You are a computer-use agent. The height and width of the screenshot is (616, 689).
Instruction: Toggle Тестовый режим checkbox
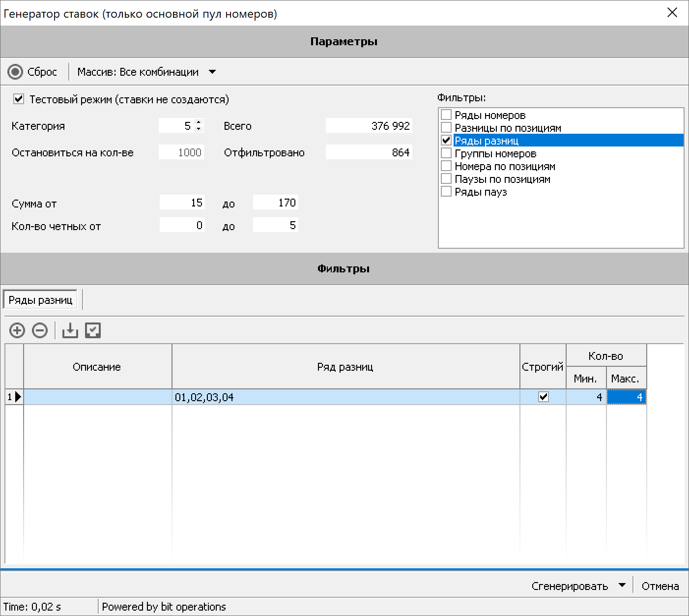pos(19,99)
